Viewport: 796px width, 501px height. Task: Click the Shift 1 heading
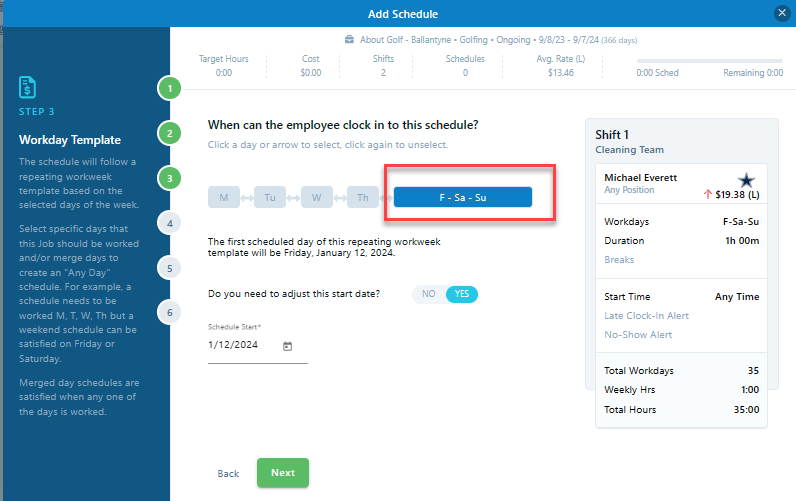point(612,135)
